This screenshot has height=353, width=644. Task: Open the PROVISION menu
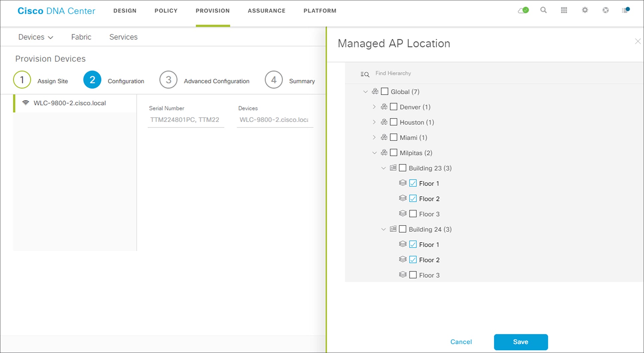click(213, 11)
